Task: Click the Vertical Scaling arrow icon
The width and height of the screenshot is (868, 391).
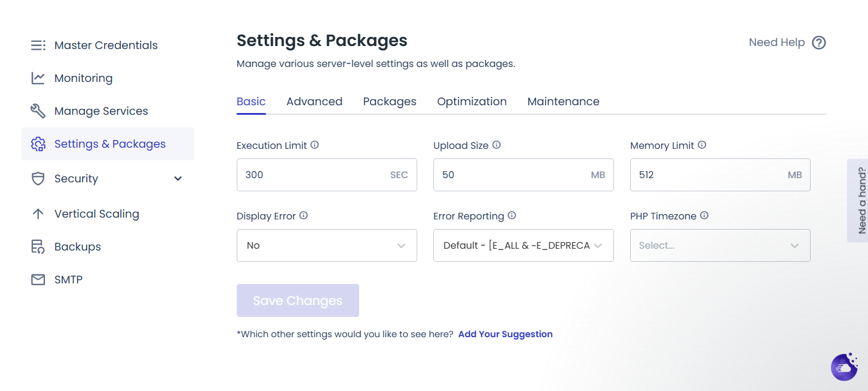Action: coord(38,214)
